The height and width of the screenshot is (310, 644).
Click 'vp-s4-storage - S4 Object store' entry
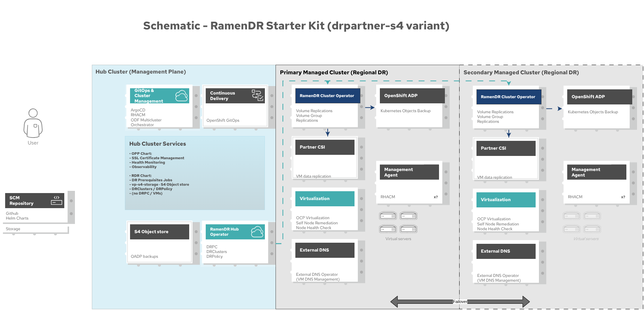(x=159, y=184)
